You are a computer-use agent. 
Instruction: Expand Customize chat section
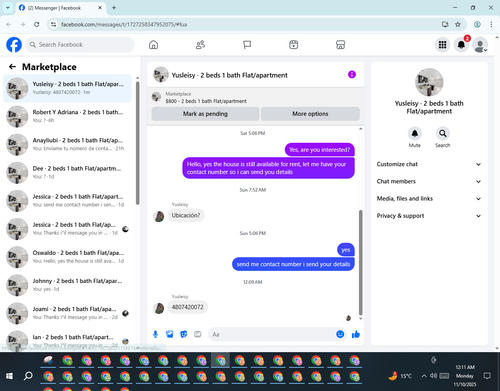point(429,164)
